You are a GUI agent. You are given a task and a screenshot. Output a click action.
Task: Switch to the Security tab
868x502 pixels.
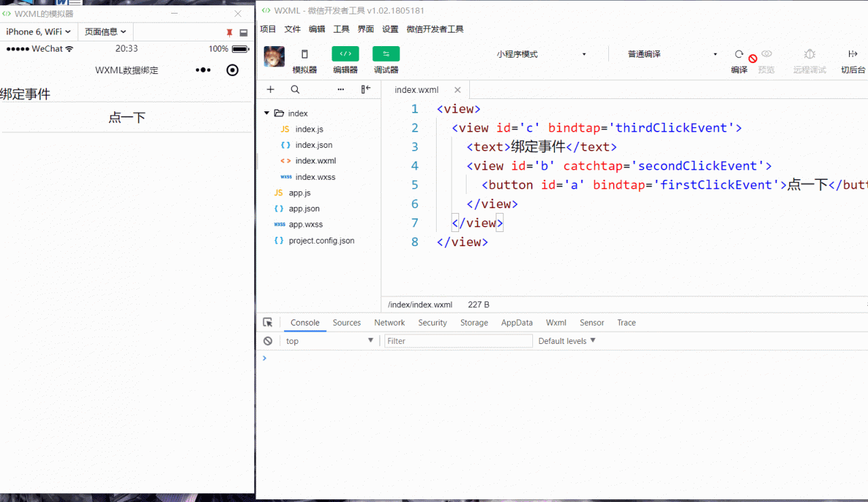point(433,323)
